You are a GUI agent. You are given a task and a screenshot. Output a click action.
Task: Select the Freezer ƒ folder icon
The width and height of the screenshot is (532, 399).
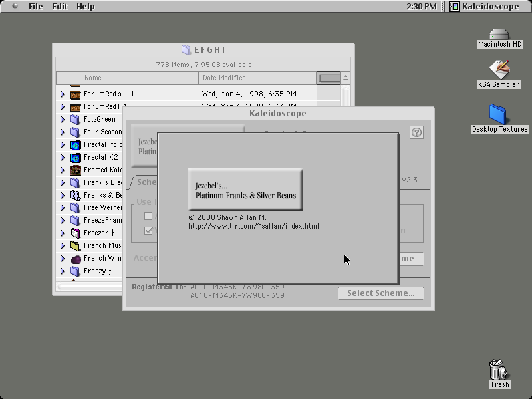[75, 233]
